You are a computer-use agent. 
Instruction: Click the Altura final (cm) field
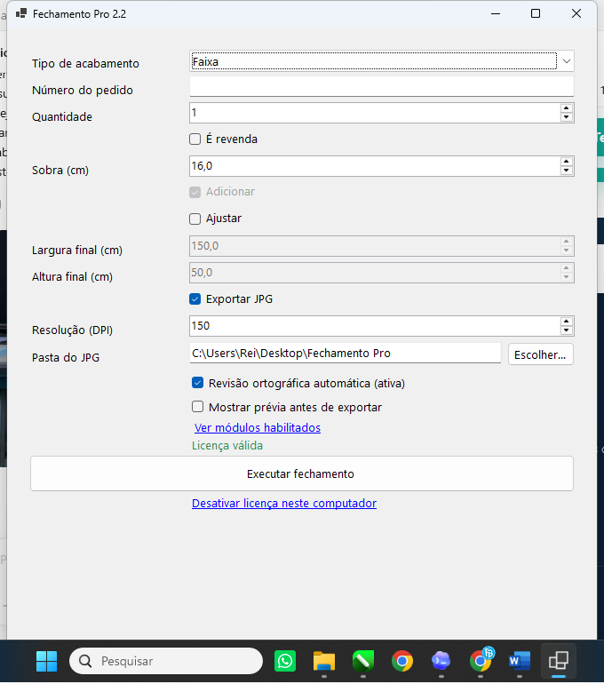382,273
